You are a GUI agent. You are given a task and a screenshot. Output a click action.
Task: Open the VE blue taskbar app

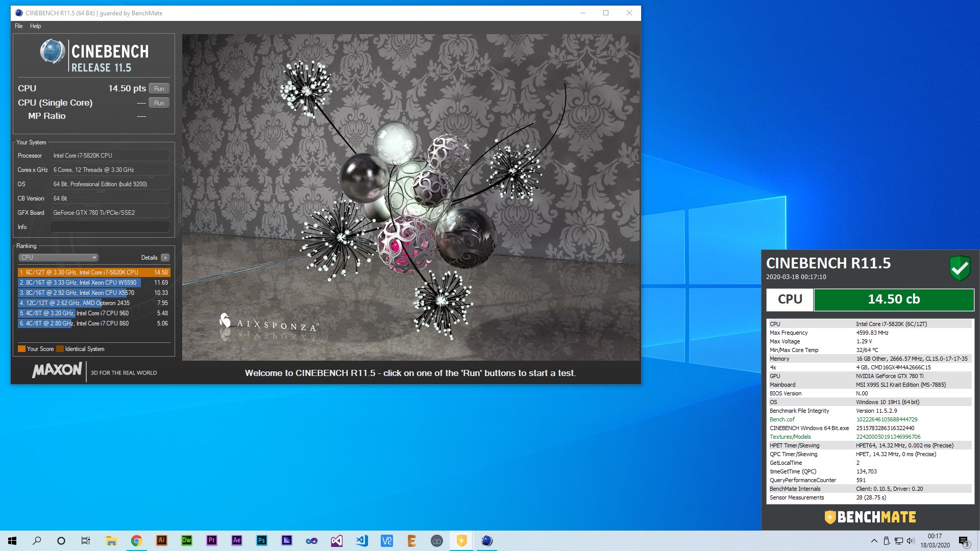tap(386, 540)
